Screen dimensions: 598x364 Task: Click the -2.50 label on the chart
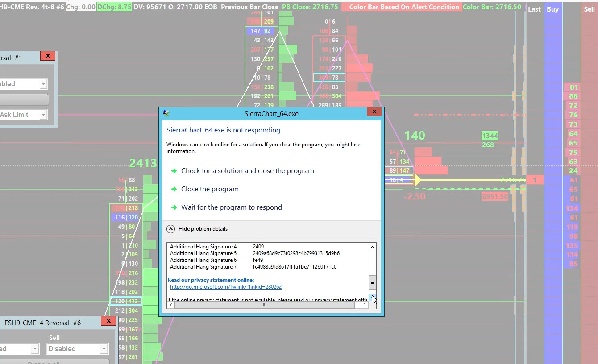tap(414, 196)
